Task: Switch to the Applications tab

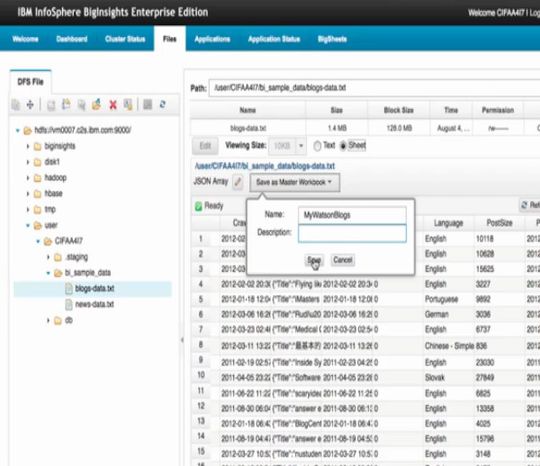Action: [212, 39]
